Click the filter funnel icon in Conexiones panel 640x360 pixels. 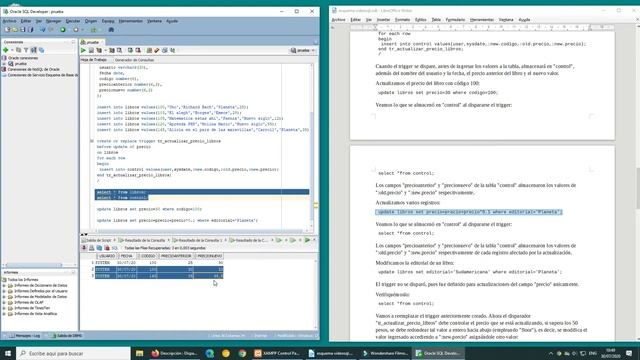[26, 50]
